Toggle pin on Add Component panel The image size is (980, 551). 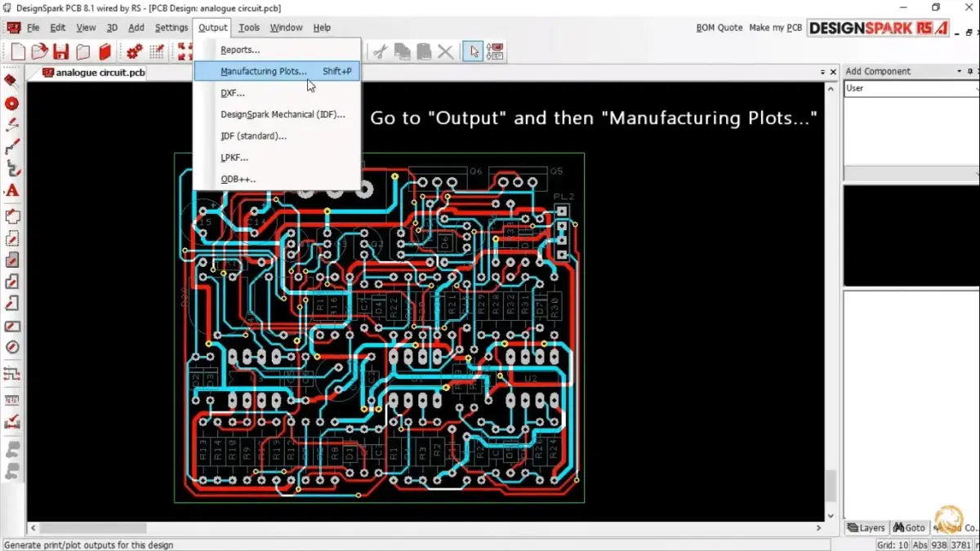click(970, 72)
